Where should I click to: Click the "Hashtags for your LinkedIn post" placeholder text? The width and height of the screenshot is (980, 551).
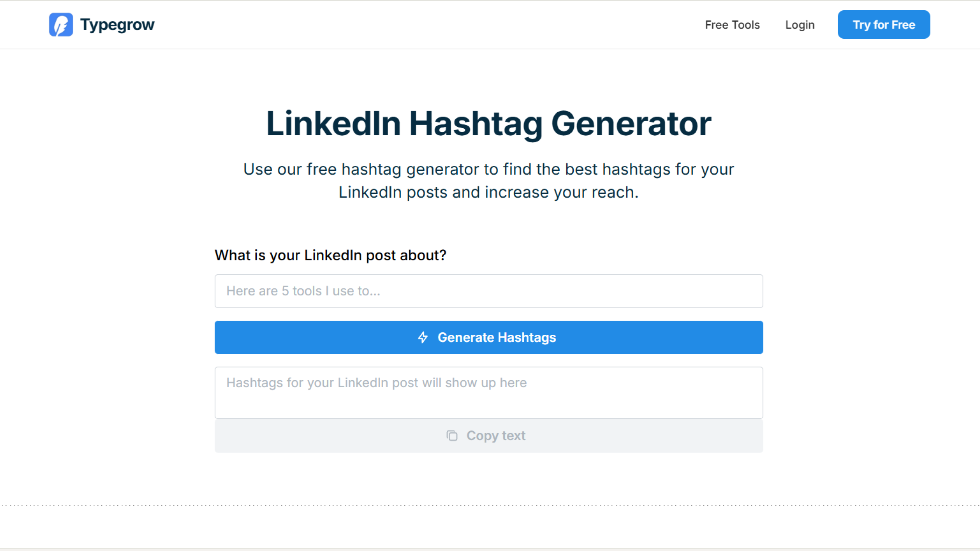click(x=376, y=383)
